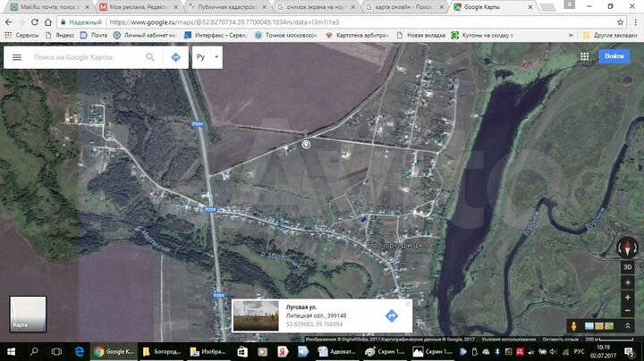Open the Богород... folder taskbar item
The width and height of the screenshot is (644, 361).
162,351
